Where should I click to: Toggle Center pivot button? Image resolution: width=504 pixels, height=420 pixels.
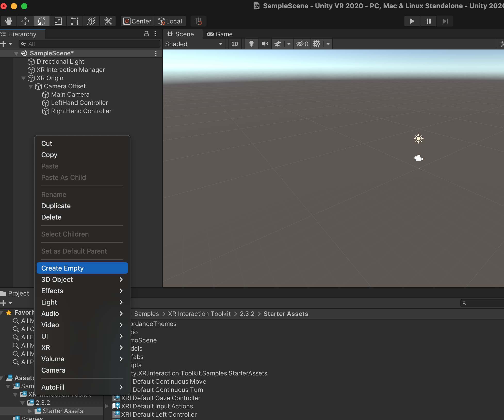(x=137, y=21)
